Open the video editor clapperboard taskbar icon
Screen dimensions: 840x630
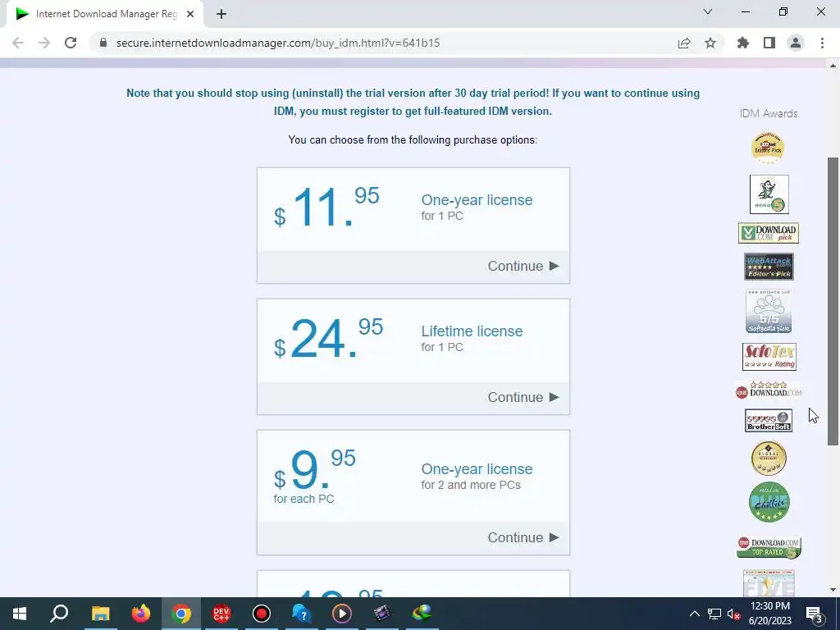(382, 614)
